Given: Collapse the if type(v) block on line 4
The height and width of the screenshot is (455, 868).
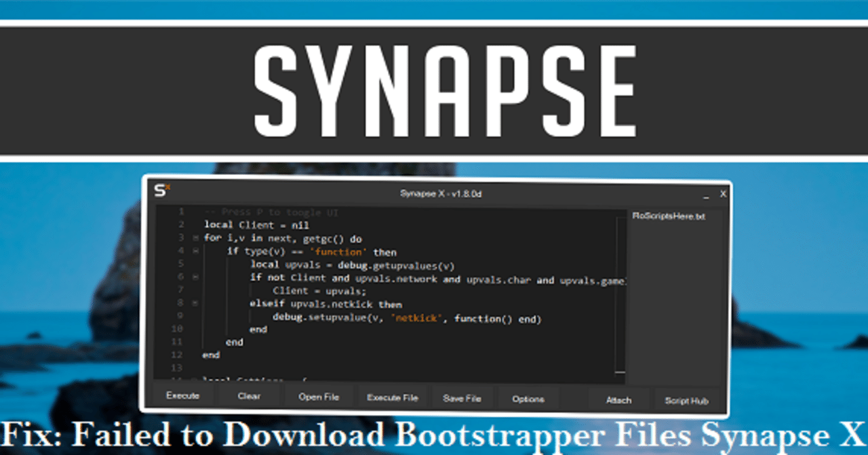Looking at the screenshot, I should (x=195, y=251).
